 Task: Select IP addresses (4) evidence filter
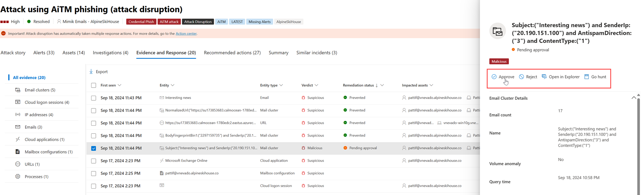39,115
